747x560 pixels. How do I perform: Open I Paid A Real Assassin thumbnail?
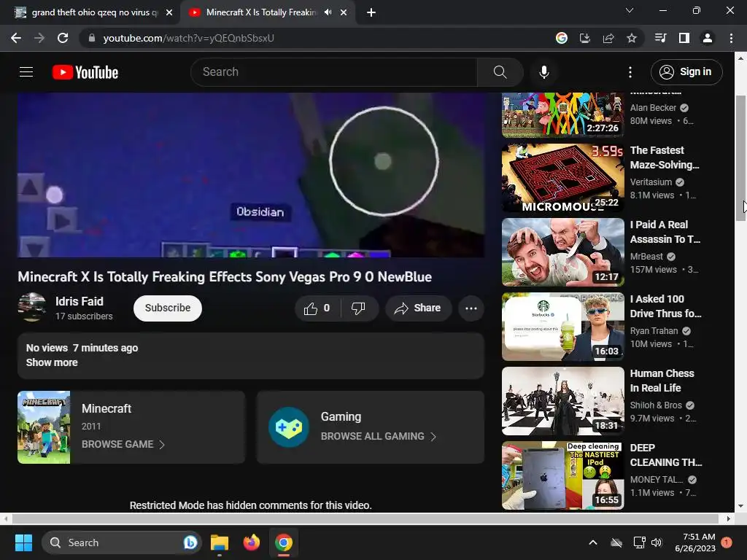point(562,252)
